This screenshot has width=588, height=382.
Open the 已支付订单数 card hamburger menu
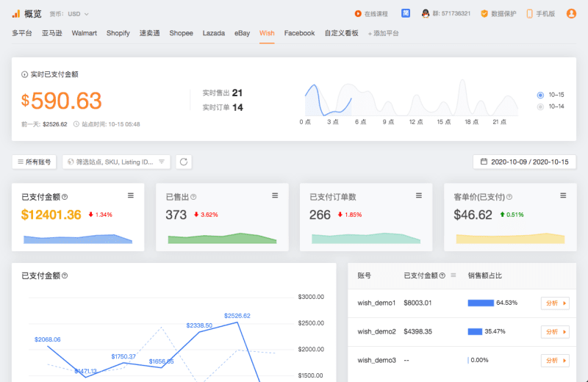pos(419,195)
